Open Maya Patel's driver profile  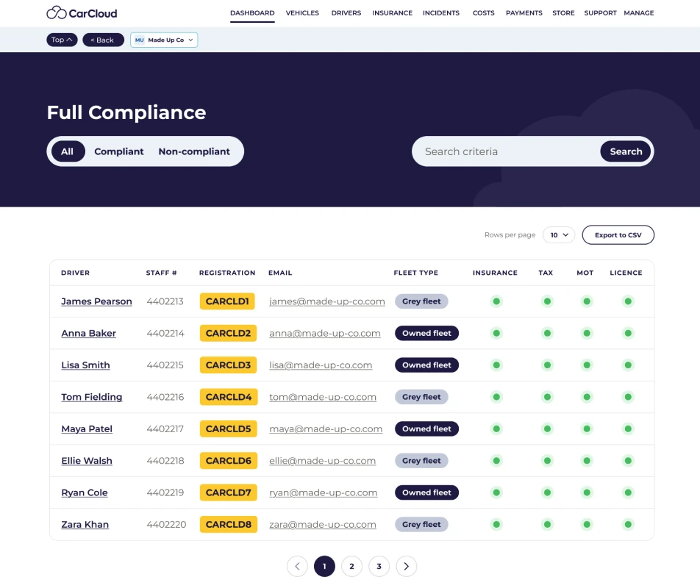[87, 429]
